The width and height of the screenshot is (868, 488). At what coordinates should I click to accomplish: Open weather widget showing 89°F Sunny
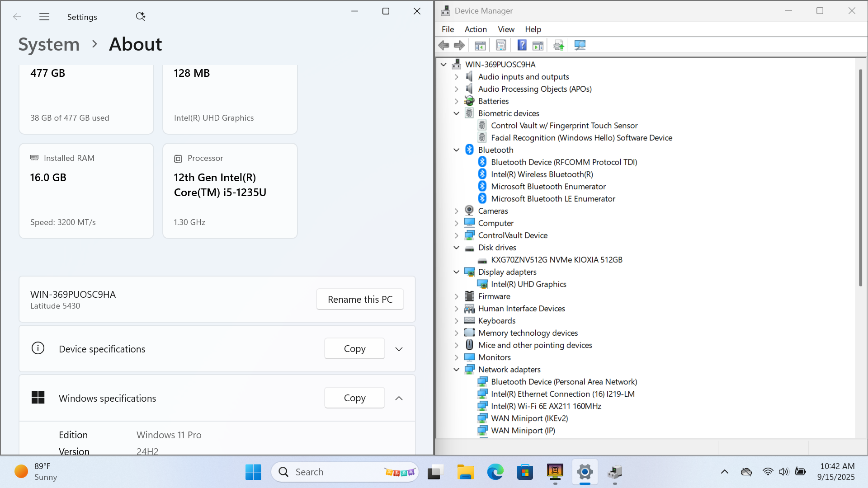click(x=36, y=472)
